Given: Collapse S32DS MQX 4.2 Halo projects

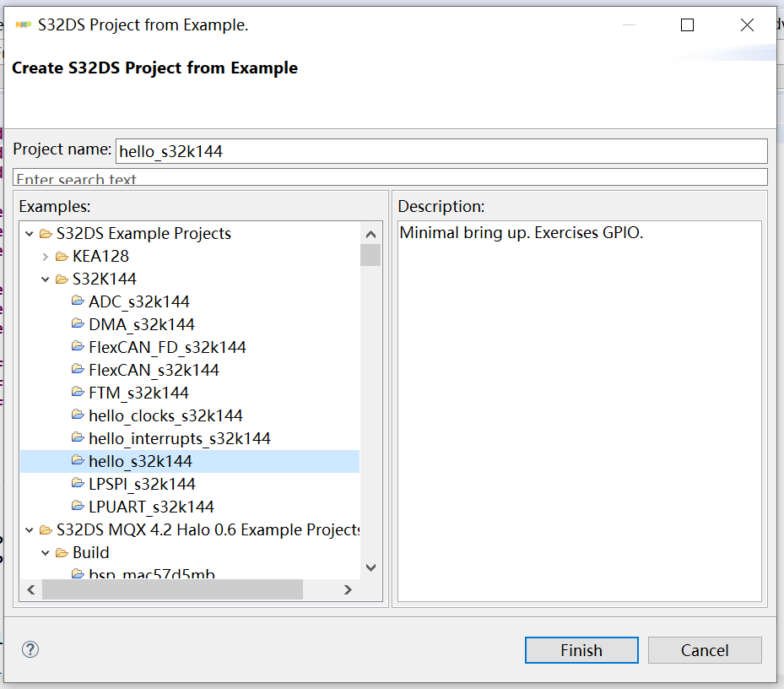Looking at the screenshot, I should [30, 529].
